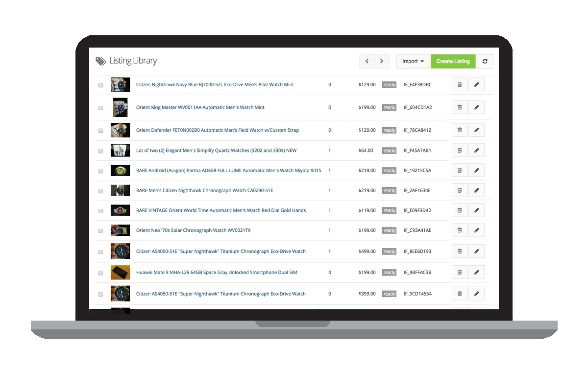Select the Orient World Time checkbox

100,211
